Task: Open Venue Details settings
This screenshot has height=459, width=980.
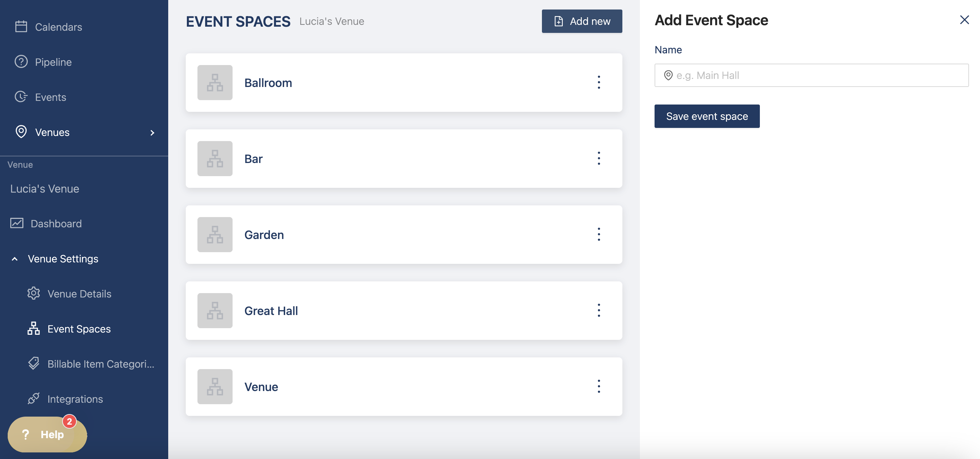Action: tap(79, 293)
